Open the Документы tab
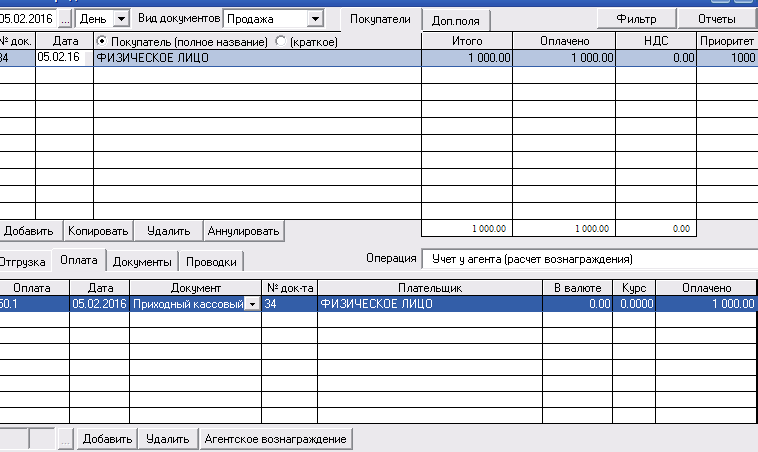The image size is (758, 452). click(x=141, y=262)
